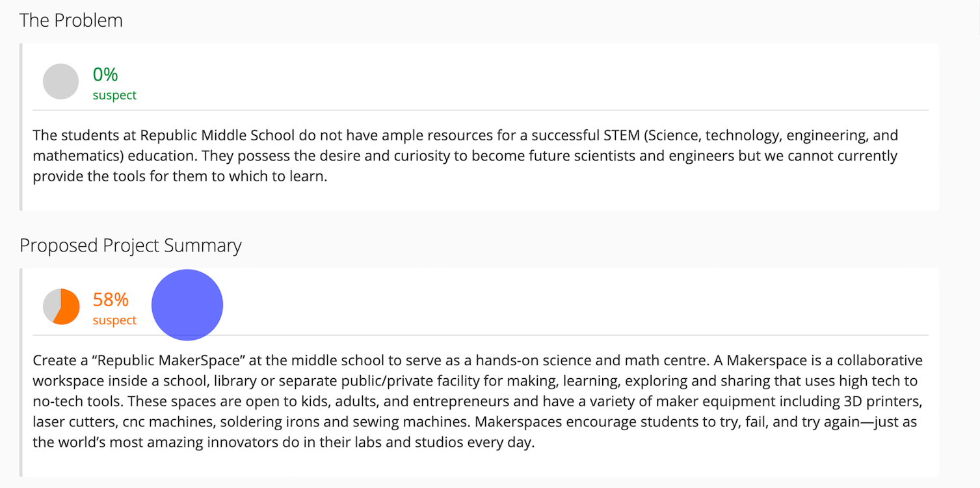Screen dimensions: 980x488
Task: Click the large blue circle overlay
Action: [x=187, y=305]
